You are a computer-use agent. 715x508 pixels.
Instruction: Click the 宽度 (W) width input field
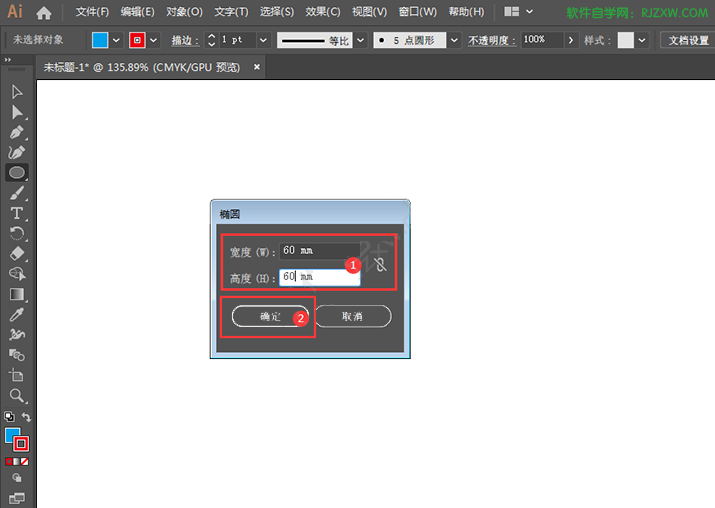coord(319,250)
